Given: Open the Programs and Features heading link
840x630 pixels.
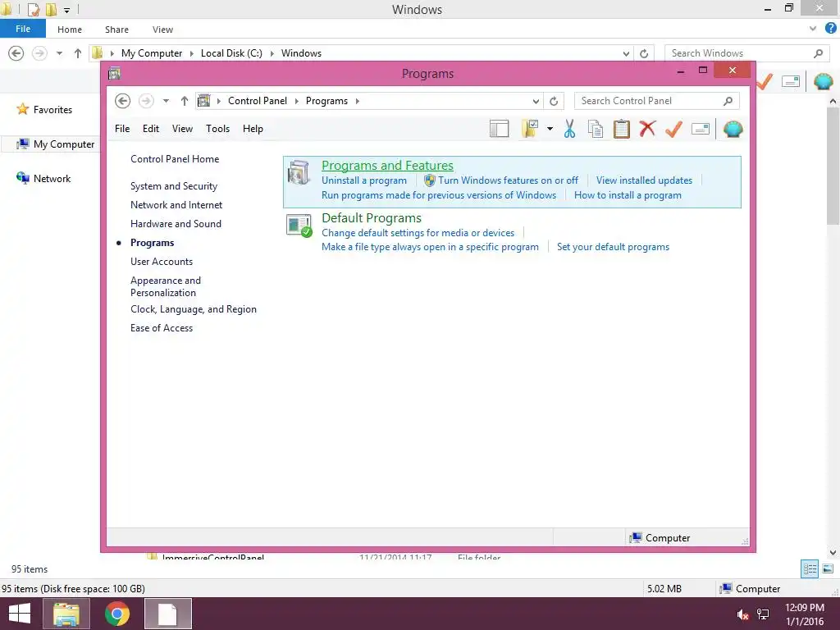Looking at the screenshot, I should click(x=387, y=166).
